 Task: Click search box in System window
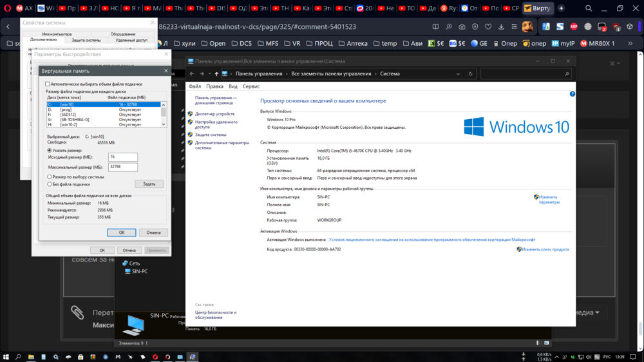[526, 74]
